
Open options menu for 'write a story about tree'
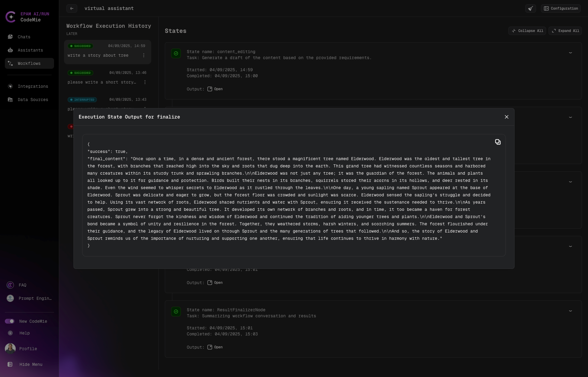pos(144,55)
